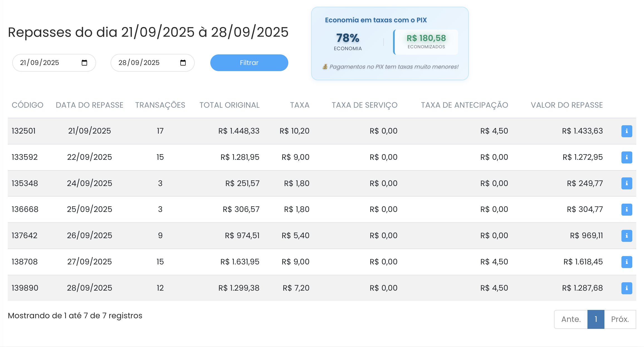Click total original R$ 1.299,38
This screenshot has width=644, height=347.
point(239,288)
